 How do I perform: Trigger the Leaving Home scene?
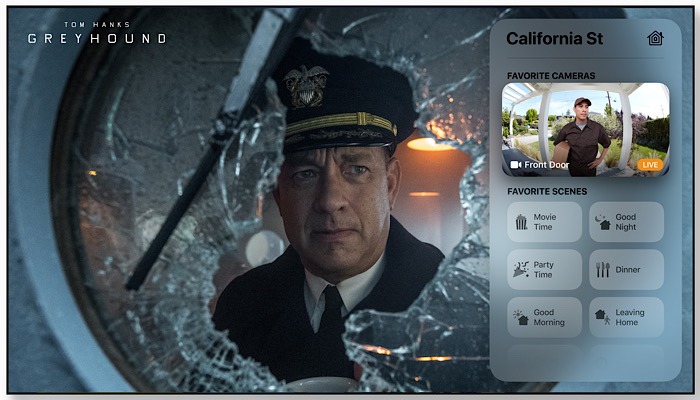click(x=626, y=317)
